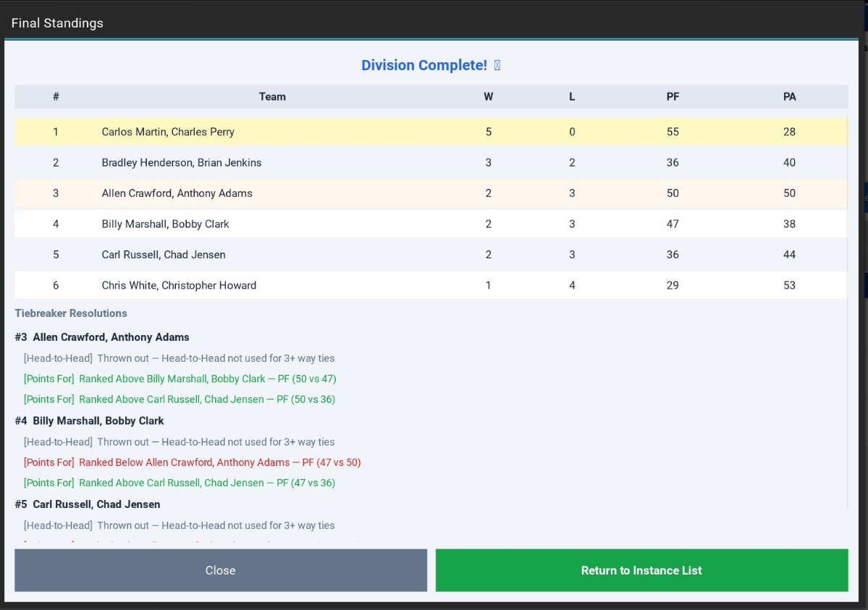Click the Division Complete! heading
The width and height of the screenshot is (868, 610).
coord(424,65)
